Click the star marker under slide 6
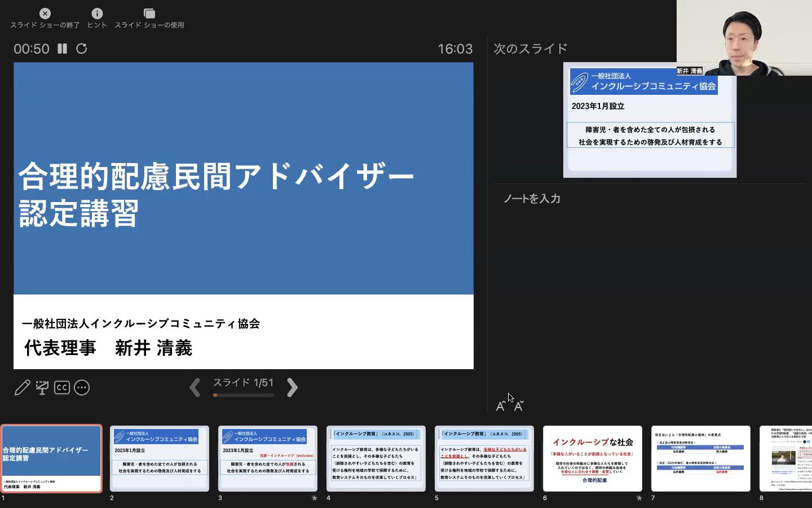 [639, 498]
